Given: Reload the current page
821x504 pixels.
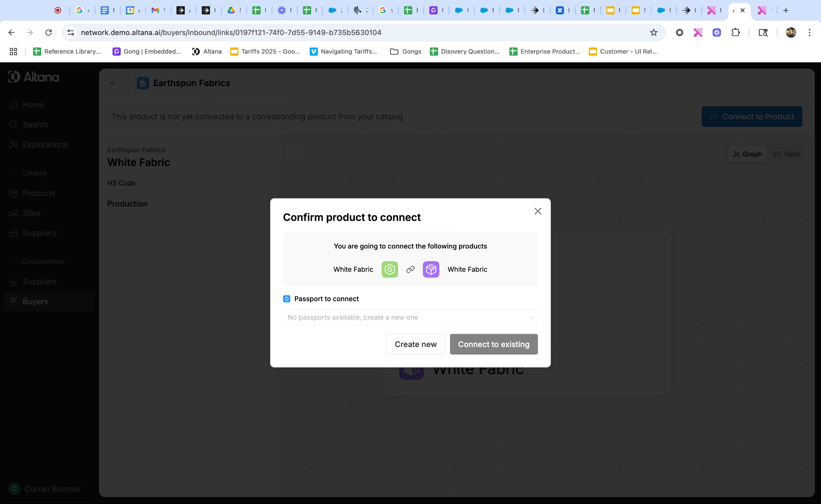Looking at the screenshot, I should (x=49, y=33).
